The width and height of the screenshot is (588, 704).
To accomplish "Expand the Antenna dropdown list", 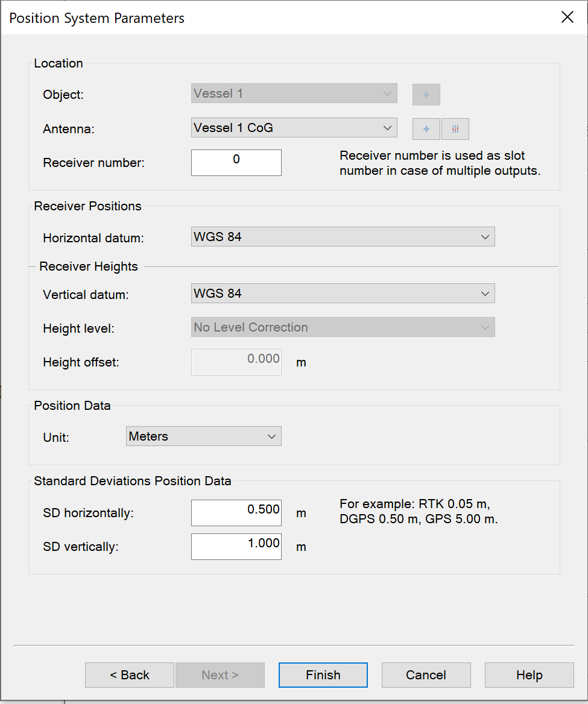I will (294, 128).
